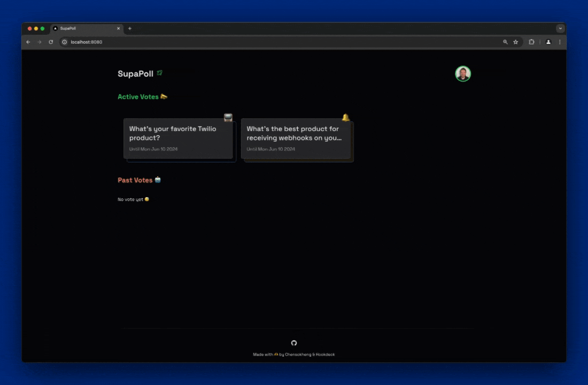Go forward with the browser forward arrow
The height and width of the screenshot is (385, 588).
click(40, 42)
